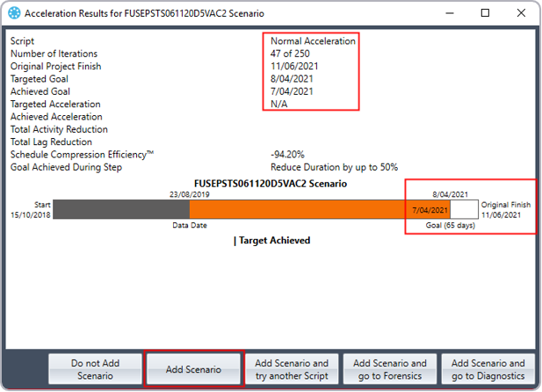Screen dimensions: 542x392
Task: Click the '23/08/2019' data date marker label
Action: coord(190,194)
